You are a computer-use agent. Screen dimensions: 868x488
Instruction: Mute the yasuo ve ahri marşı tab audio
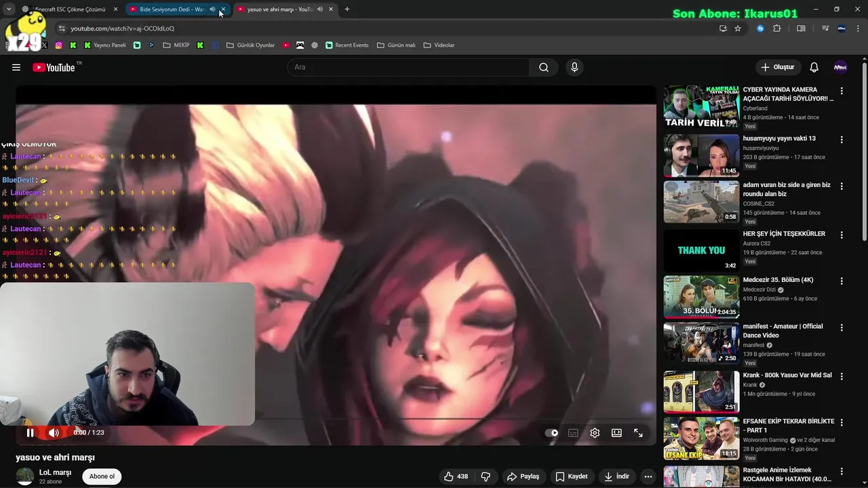click(x=320, y=9)
